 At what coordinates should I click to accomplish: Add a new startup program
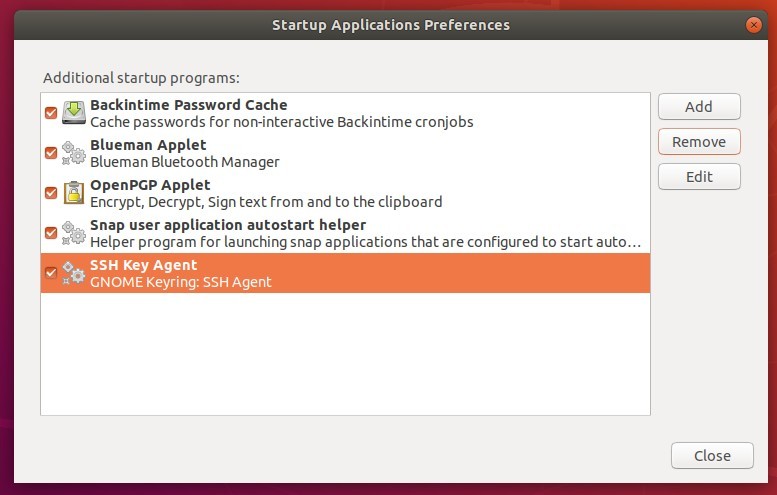(x=699, y=107)
